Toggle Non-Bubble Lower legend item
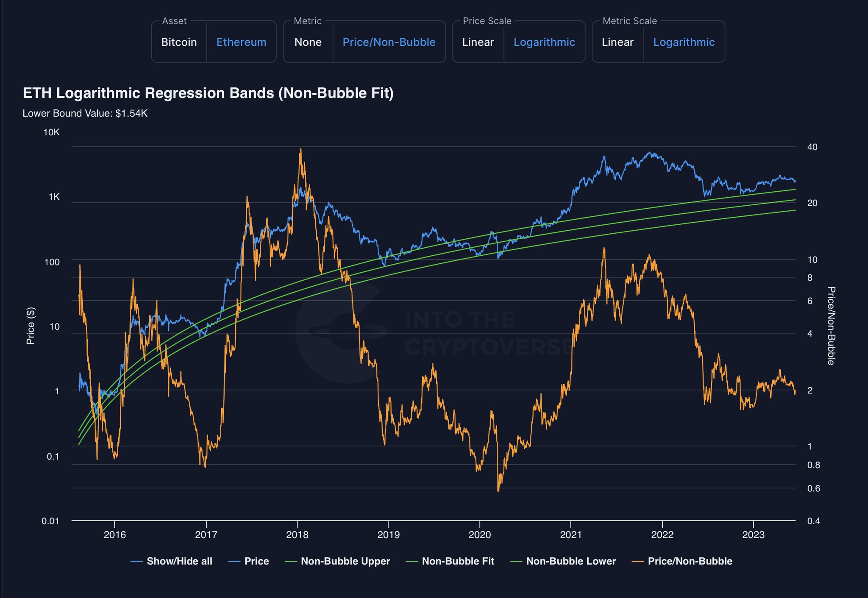 point(570,561)
